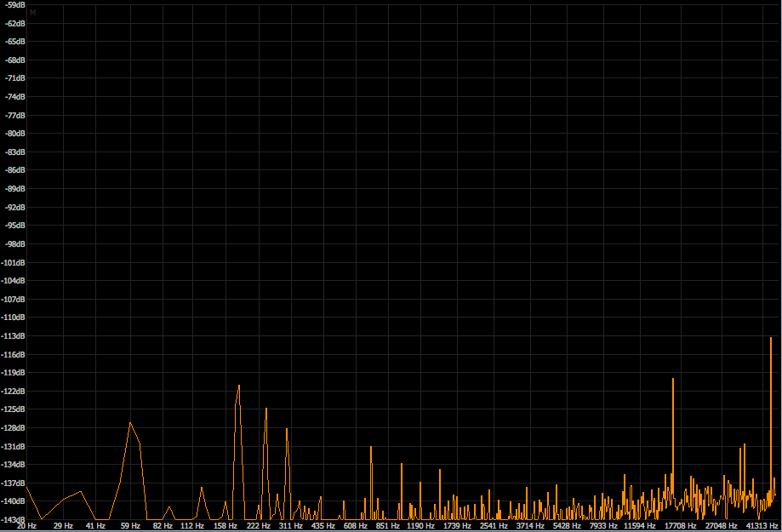Click the 82 Hz frequency label
The width and height of the screenshot is (782, 532).
coord(163,525)
